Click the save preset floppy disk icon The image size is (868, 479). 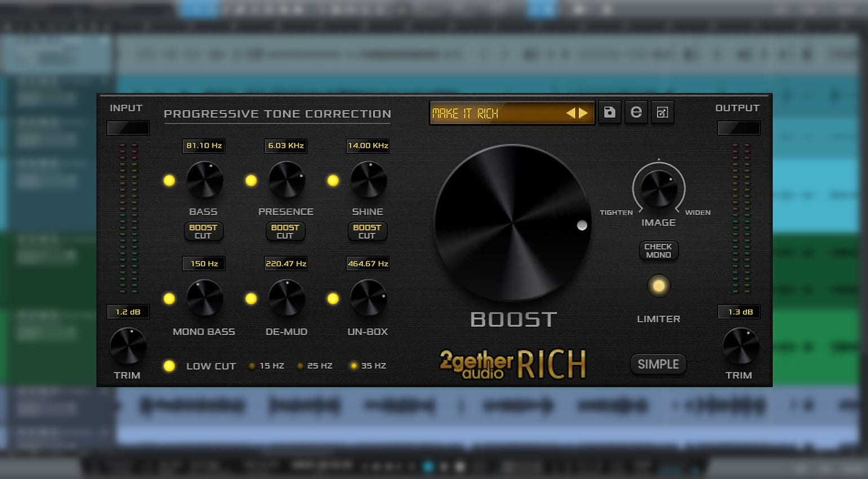[x=609, y=112]
